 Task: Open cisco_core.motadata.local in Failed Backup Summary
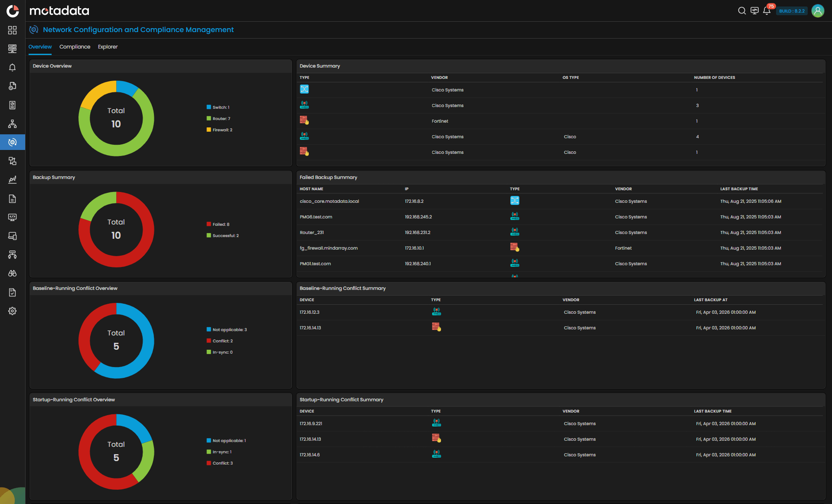(x=330, y=201)
